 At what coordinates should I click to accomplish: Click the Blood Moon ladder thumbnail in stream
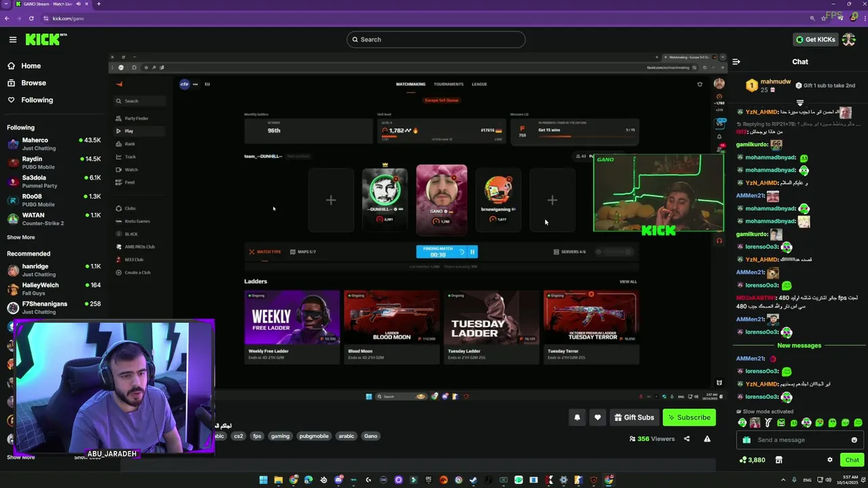(x=391, y=317)
